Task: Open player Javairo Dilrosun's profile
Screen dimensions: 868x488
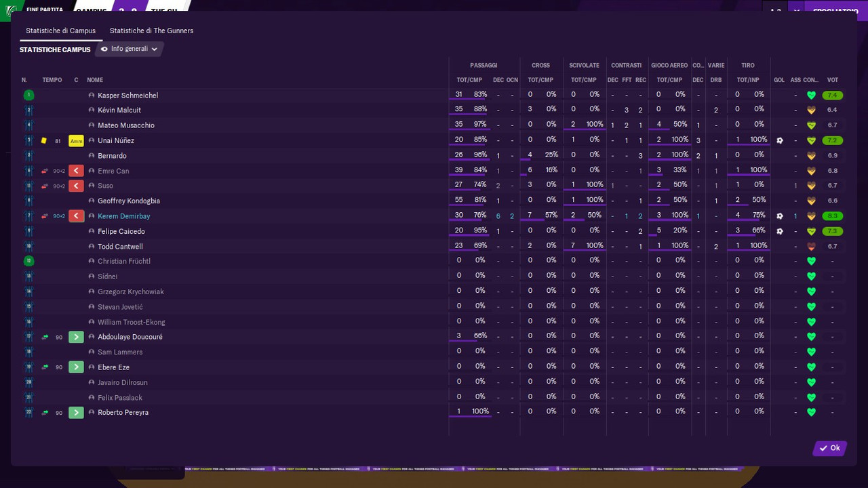Action: (123, 383)
